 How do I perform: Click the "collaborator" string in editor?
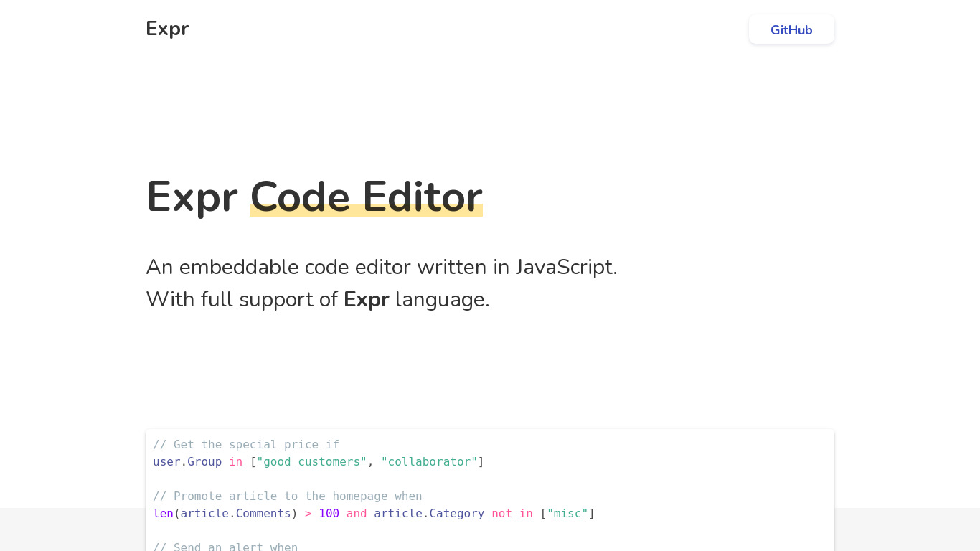(429, 462)
